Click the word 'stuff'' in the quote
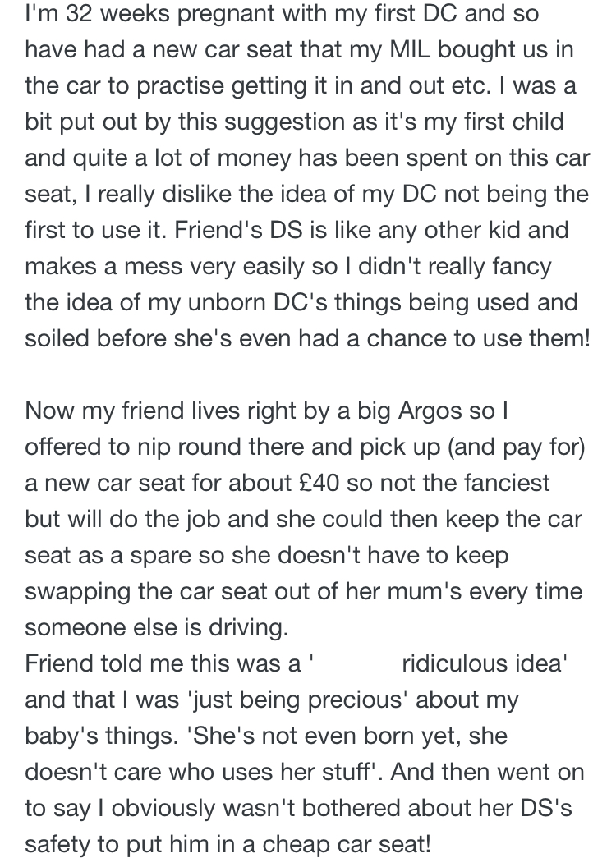Image resolution: width=616 pixels, height=858 pixels. point(347,772)
